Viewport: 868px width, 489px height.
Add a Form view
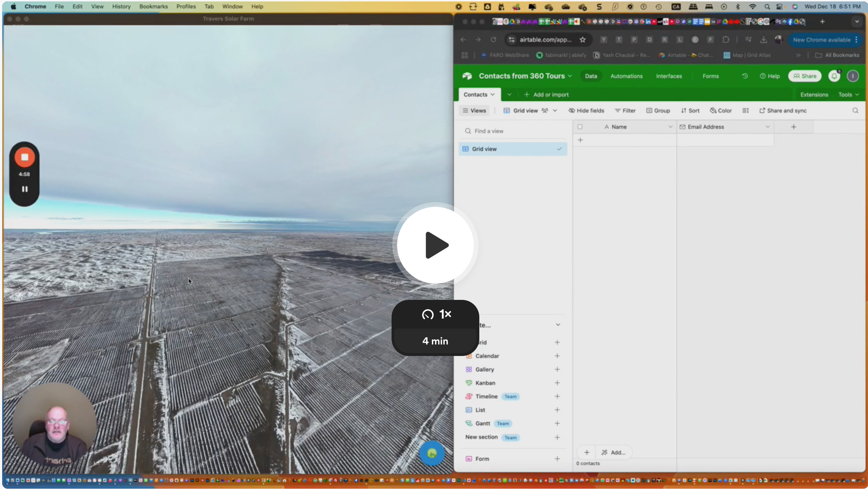pyautogui.click(x=557, y=459)
